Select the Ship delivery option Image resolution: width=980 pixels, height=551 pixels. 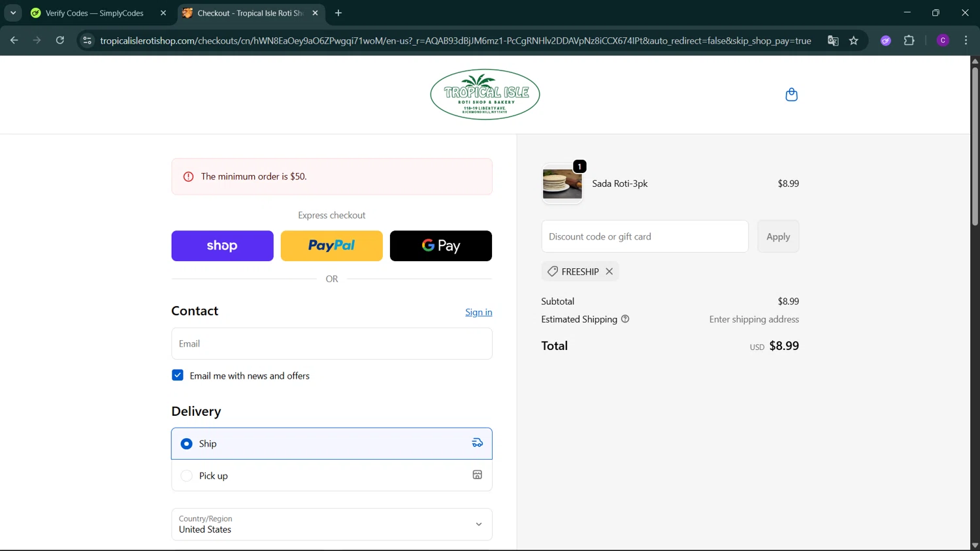(332, 443)
